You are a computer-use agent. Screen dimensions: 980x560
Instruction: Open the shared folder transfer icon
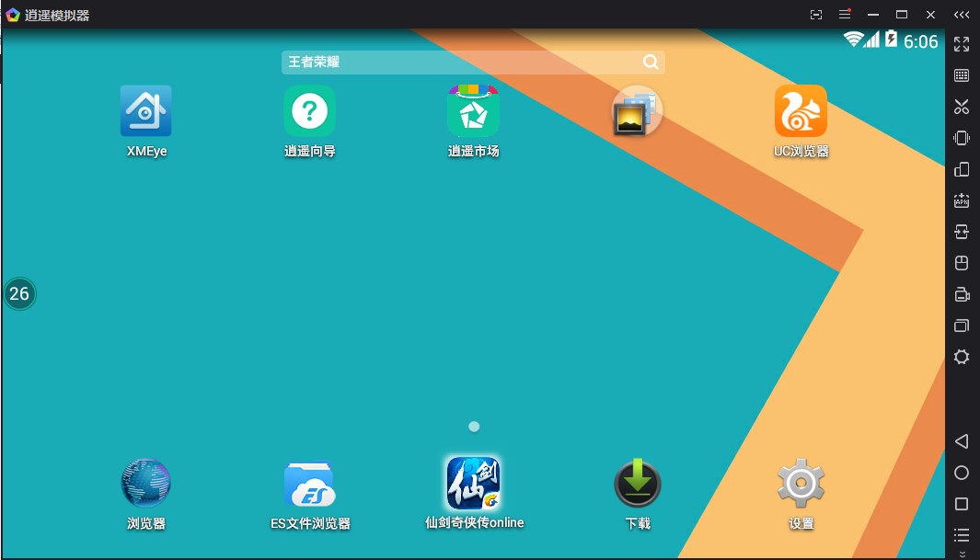[x=962, y=232]
